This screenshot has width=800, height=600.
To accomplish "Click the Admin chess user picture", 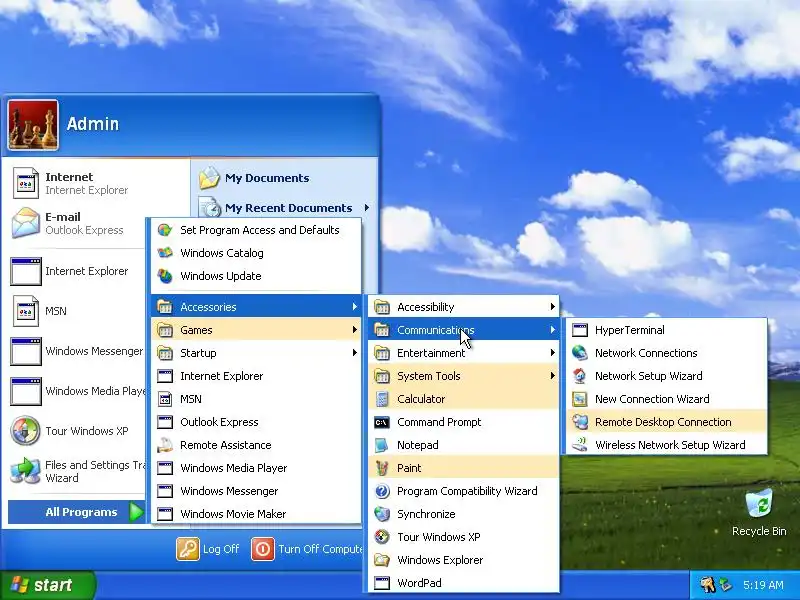I will 33,125.
